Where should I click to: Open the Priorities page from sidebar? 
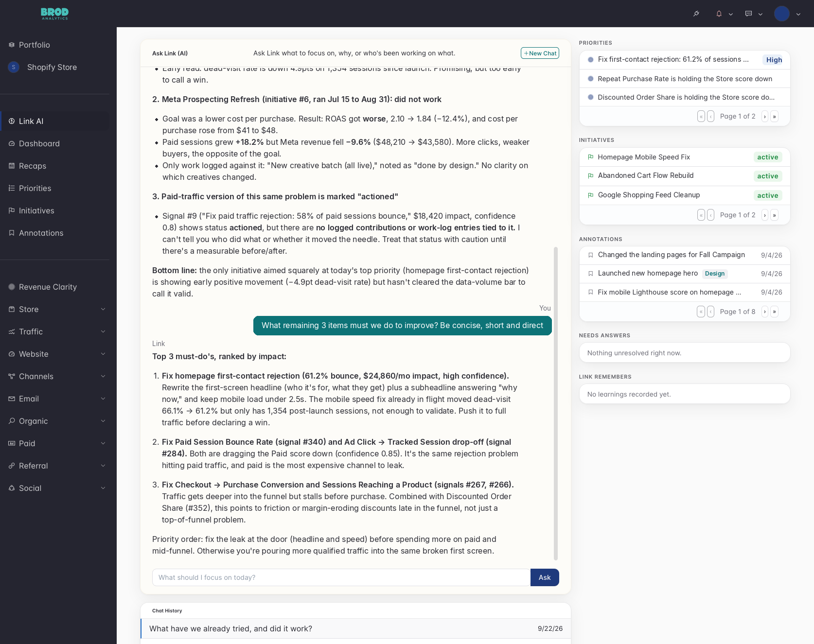pyautogui.click(x=54, y=188)
